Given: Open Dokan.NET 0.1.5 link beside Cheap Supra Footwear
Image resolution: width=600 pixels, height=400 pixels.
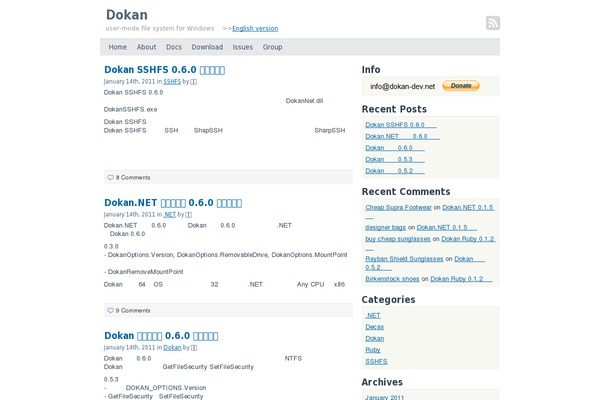Looking at the screenshot, I should (468, 207).
